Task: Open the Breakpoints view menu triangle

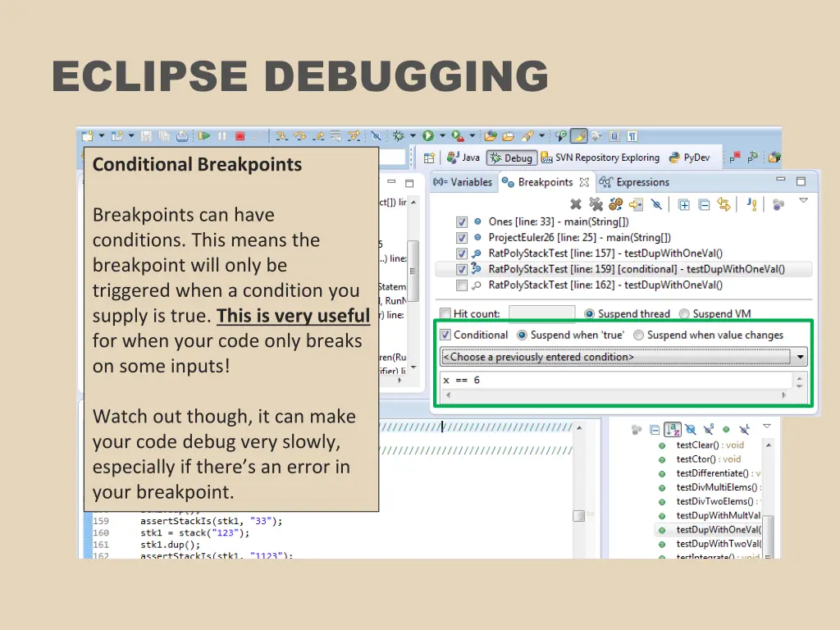Action: click(802, 201)
